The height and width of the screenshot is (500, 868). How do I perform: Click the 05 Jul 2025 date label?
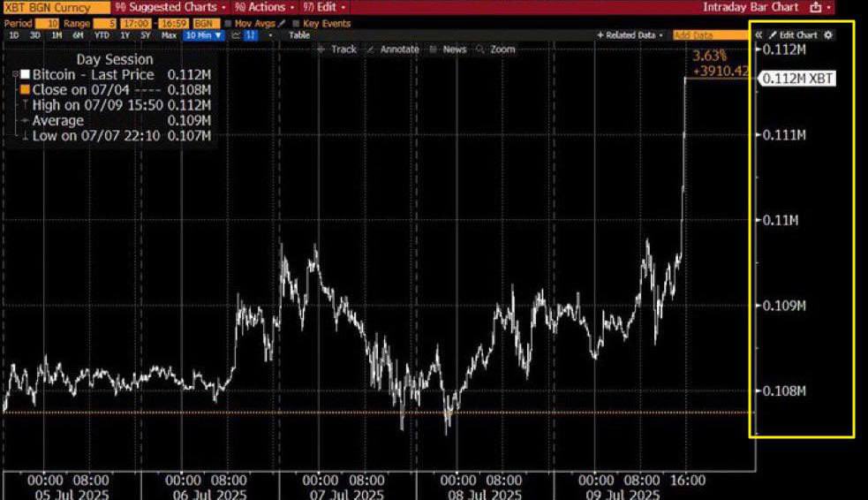[x=72, y=495]
